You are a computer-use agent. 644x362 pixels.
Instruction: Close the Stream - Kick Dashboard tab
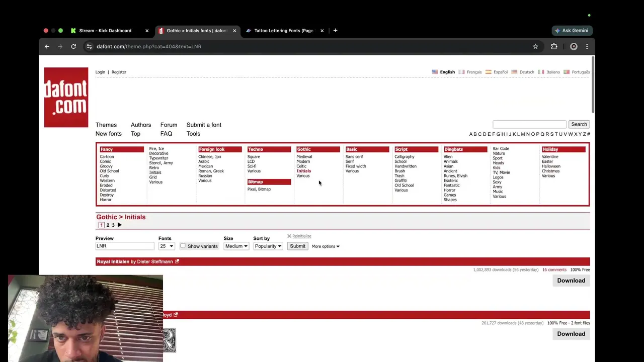pyautogui.click(x=147, y=31)
